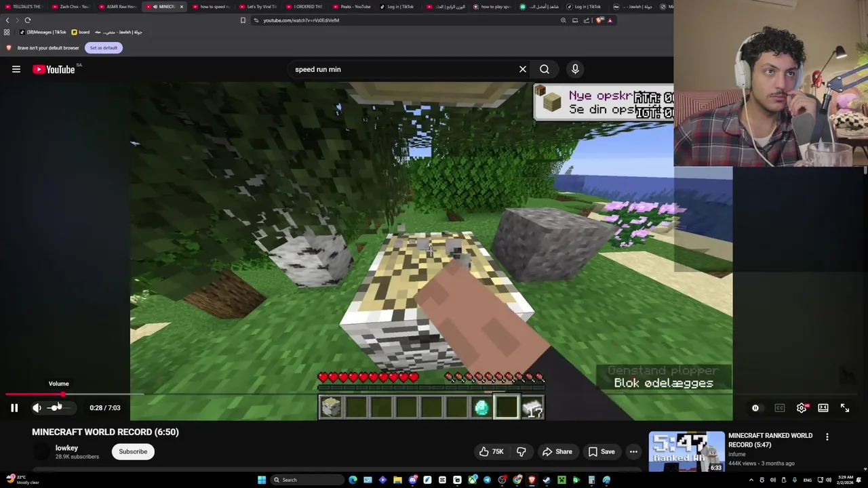Switch to Zach Choi tab
This screenshot has width=868, height=488.
pos(71,7)
